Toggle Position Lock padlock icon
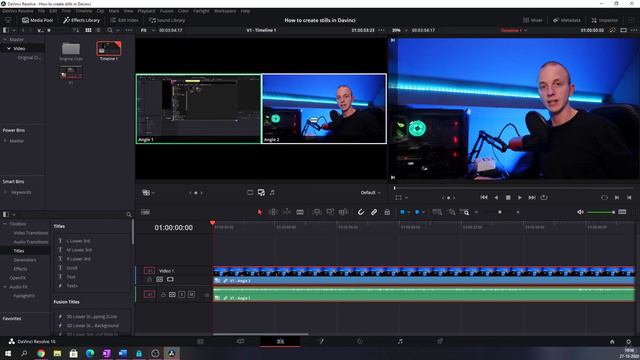The image size is (640, 360). (x=387, y=212)
